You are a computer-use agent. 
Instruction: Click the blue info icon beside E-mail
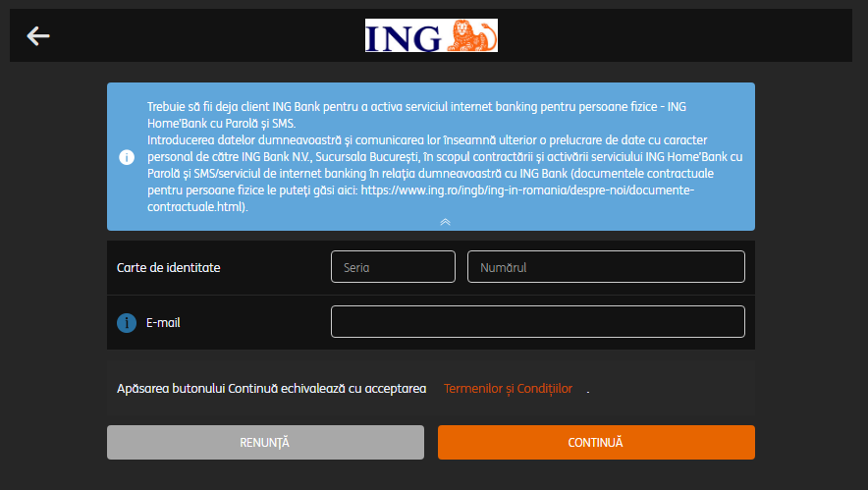coord(127,323)
